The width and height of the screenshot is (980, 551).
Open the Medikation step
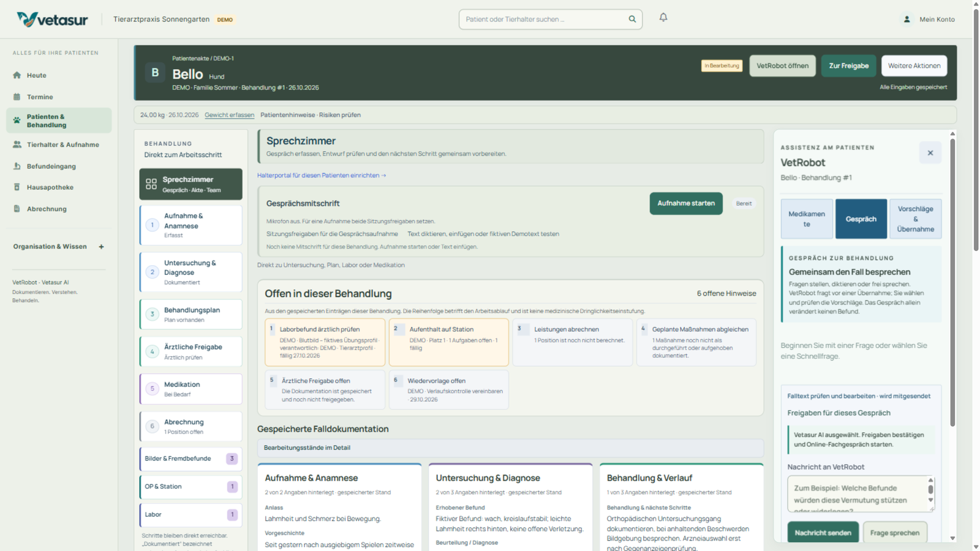(x=190, y=389)
